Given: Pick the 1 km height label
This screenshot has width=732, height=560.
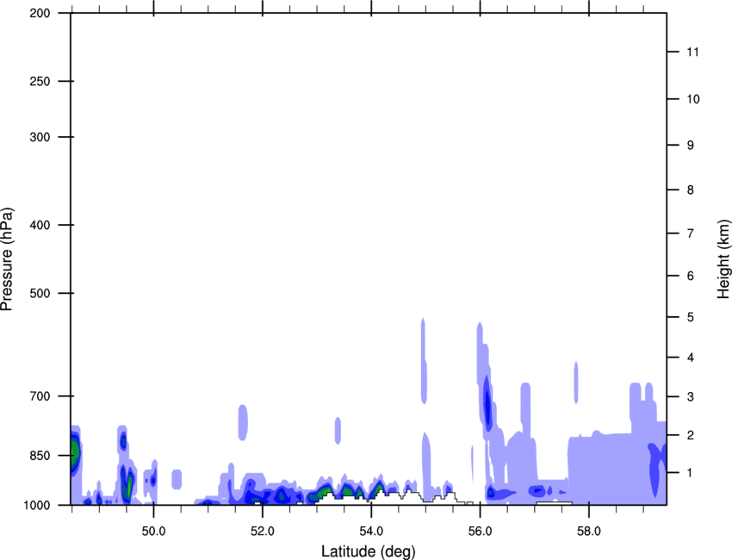Looking at the screenshot, I should pyautogui.click(x=690, y=473).
